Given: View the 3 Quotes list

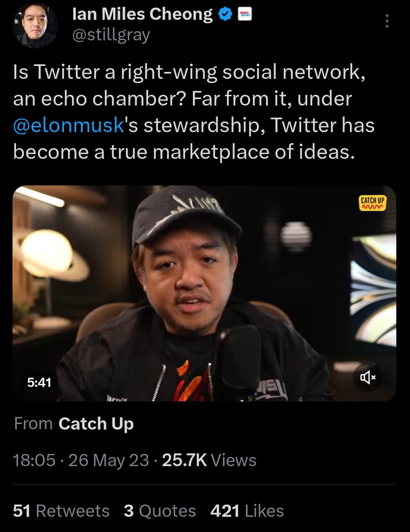Looking at the screenshot, I should [160, 511].
